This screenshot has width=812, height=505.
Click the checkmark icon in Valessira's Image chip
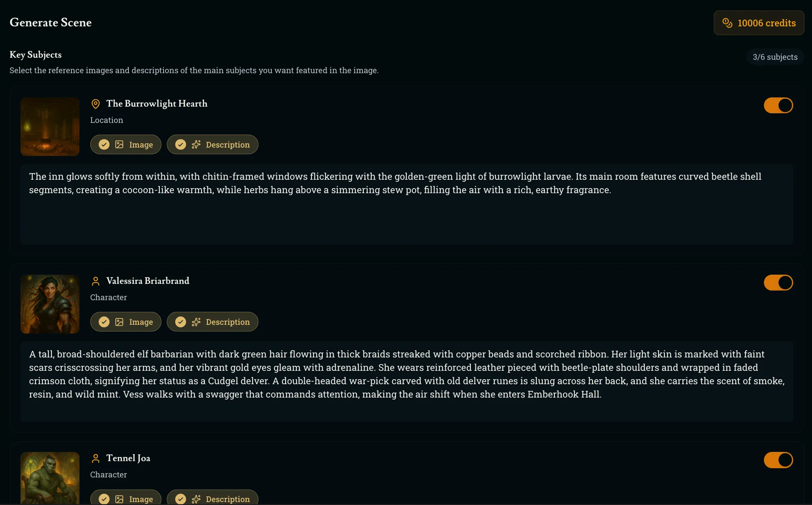[104, 322]
